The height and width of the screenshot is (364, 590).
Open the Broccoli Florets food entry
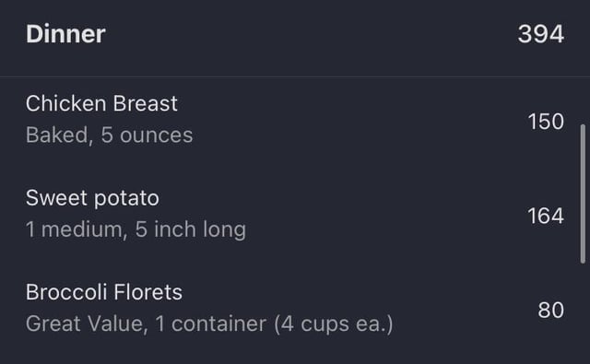click(x=295, y=308)
